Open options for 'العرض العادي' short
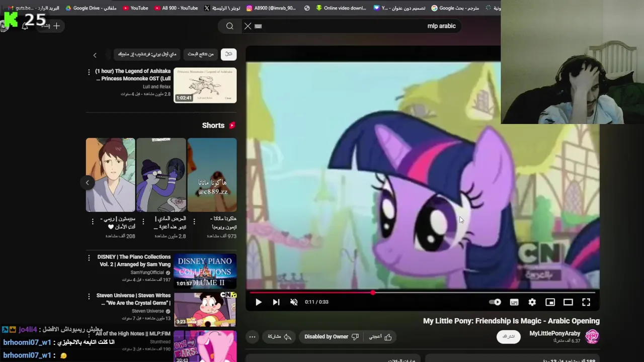 (x=143, y=221)
